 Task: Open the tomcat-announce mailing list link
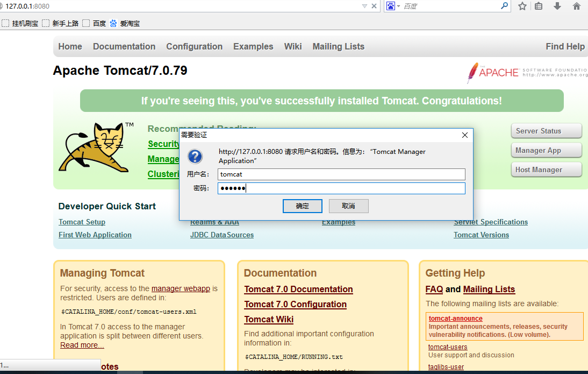(456, 319)
